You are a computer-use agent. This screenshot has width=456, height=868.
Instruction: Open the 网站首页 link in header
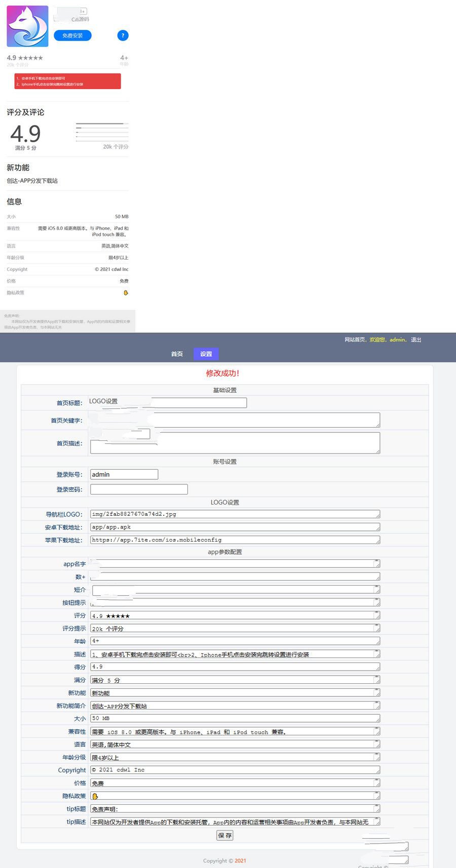point(354,340)
